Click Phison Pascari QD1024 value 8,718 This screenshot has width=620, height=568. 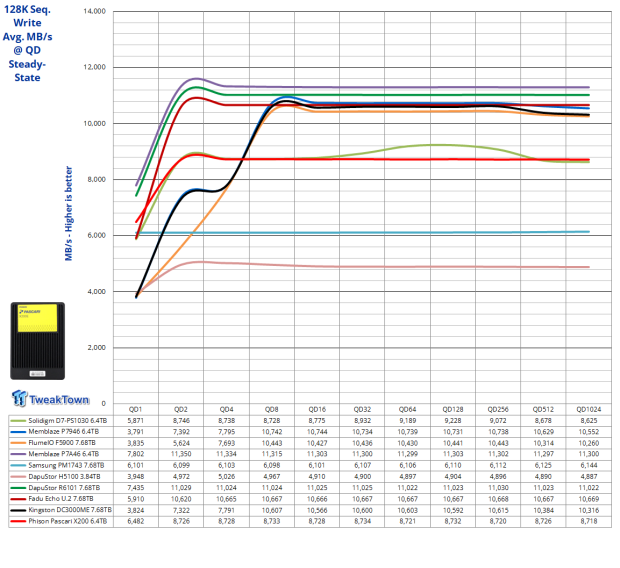pyautogui.click(x=589, y=521)
